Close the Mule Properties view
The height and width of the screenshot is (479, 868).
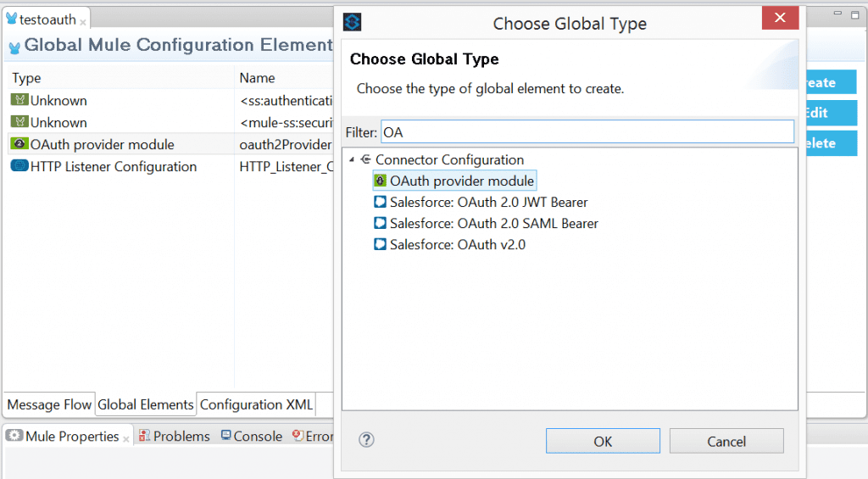click(x=126, y=440)
